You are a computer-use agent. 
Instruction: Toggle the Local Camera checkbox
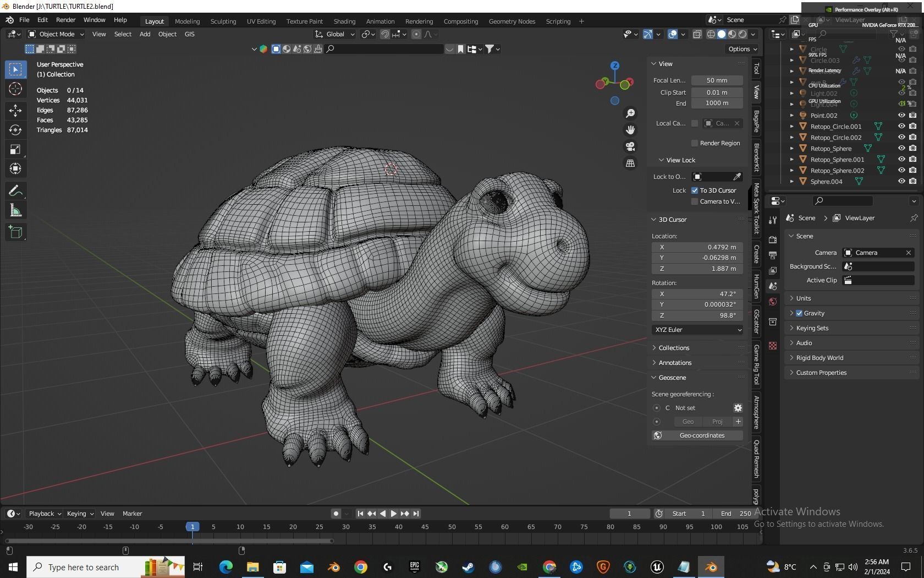695,123
